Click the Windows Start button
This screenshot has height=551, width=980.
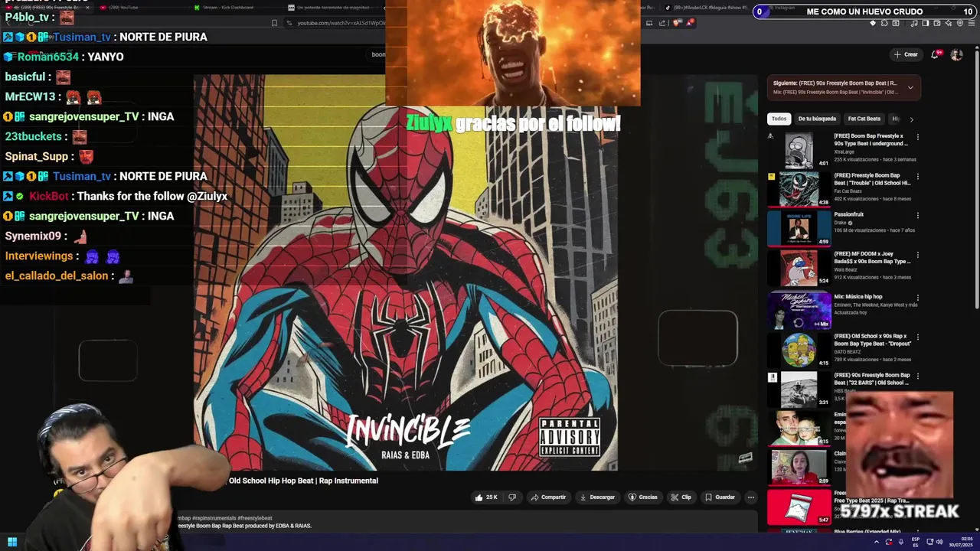pyautogui.click(x=12, y=542)
